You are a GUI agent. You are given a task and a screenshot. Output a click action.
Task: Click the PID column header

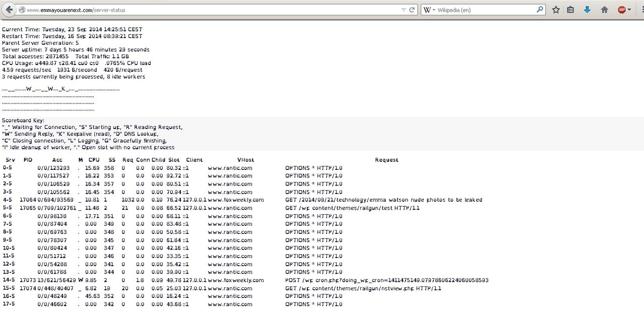pos(28,160)
